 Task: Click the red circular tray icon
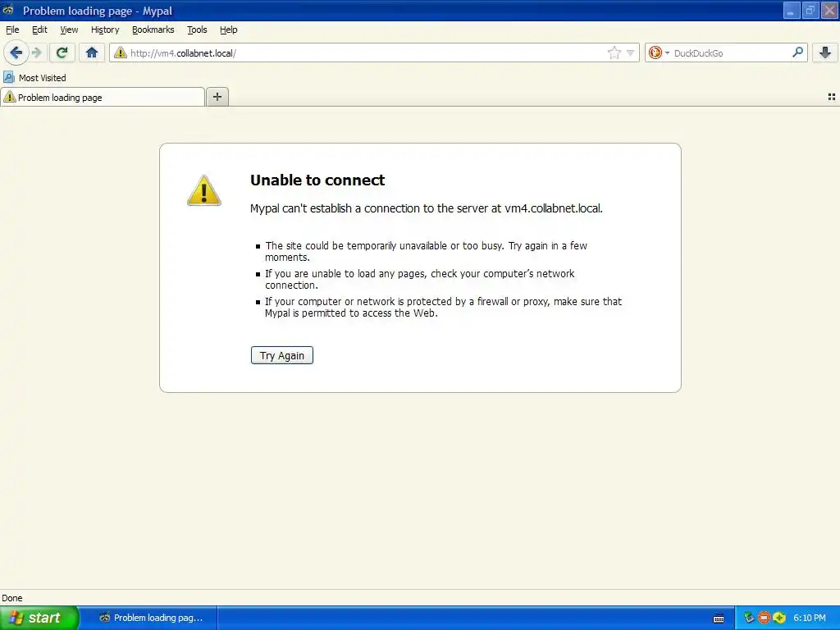pyautogui.click(x=764, y=618)
